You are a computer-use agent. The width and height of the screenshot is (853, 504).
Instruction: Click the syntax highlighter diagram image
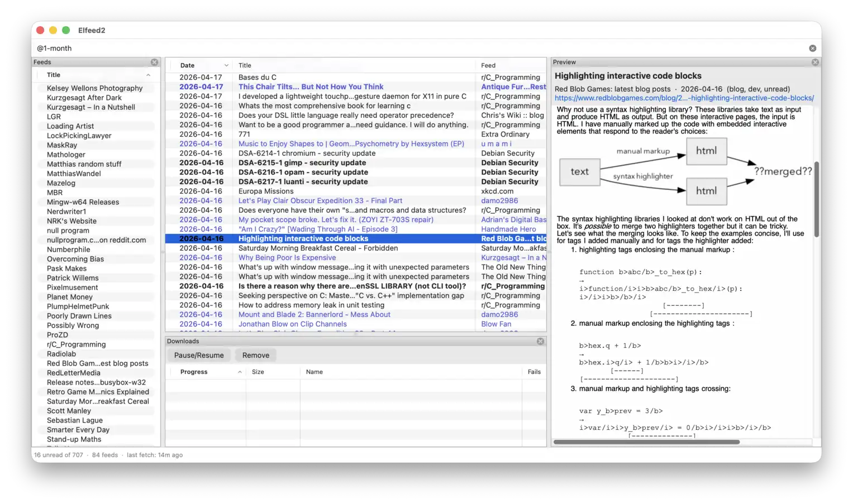(x=685, y=172)
